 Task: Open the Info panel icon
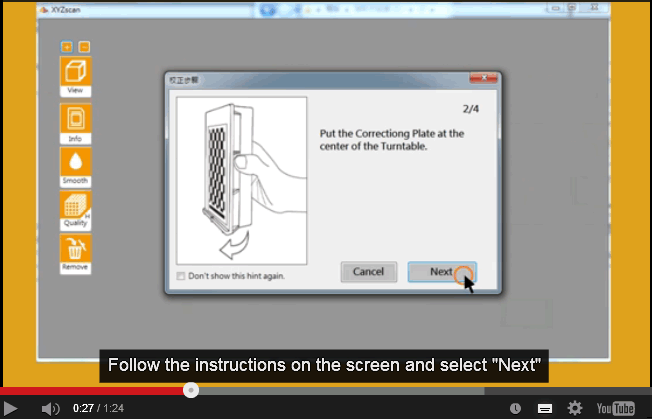[x=75, y=123]
